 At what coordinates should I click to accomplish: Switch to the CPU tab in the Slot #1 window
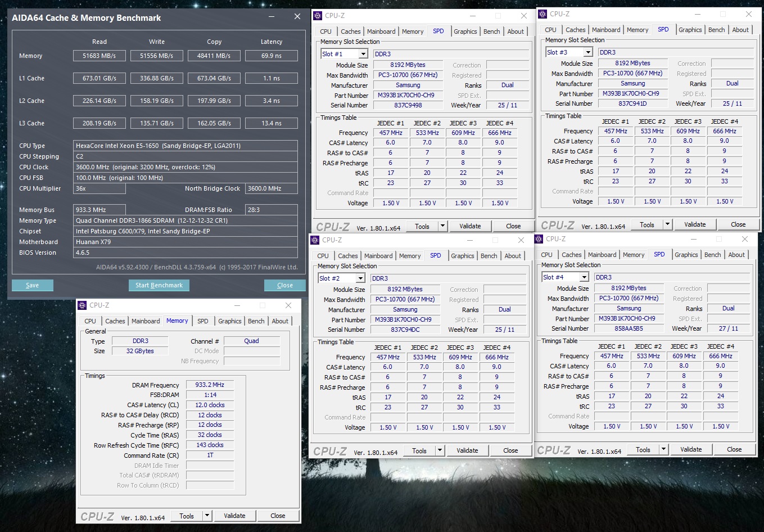pos(326,31)
